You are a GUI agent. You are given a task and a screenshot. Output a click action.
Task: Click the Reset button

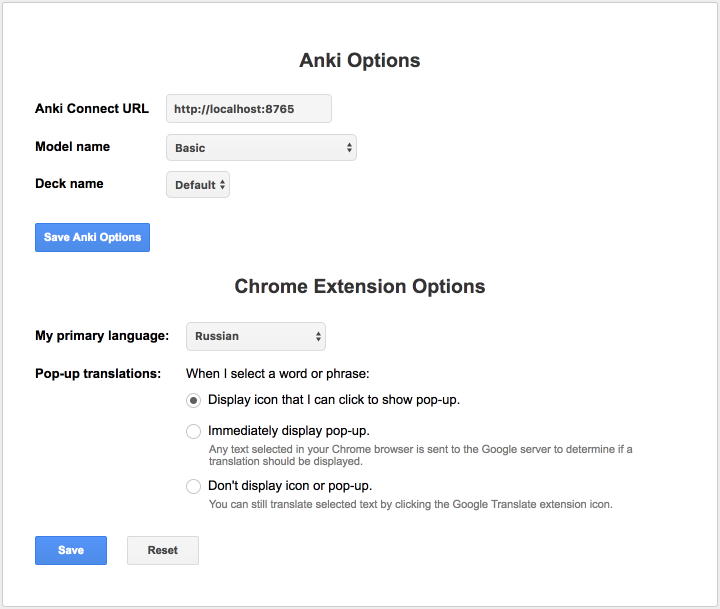pos(163,550)
